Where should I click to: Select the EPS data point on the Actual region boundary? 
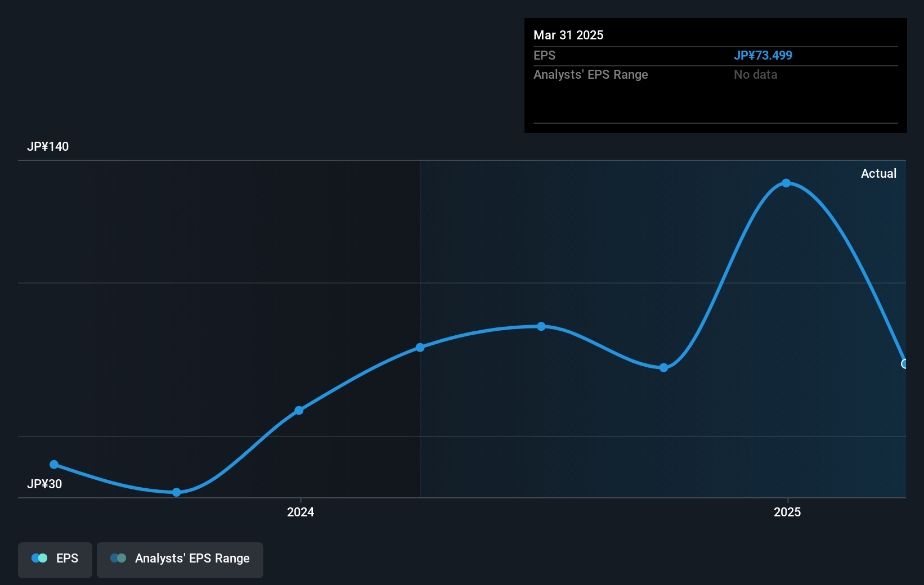420,348
